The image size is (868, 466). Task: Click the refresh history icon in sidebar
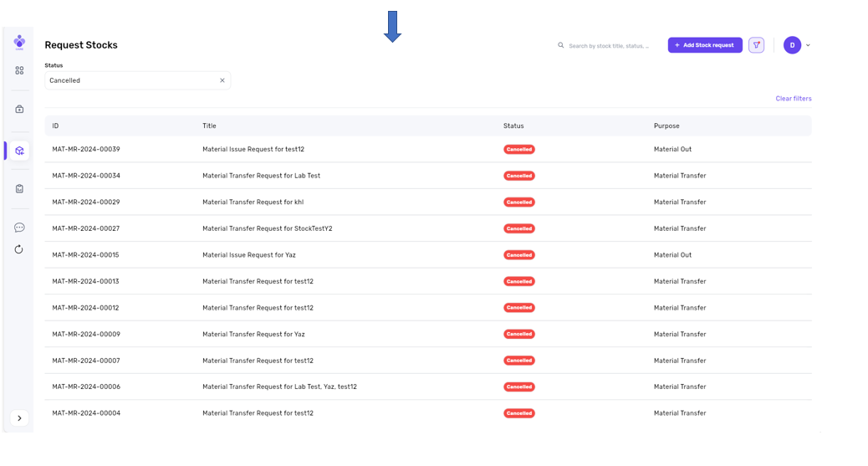coord(19,249)
